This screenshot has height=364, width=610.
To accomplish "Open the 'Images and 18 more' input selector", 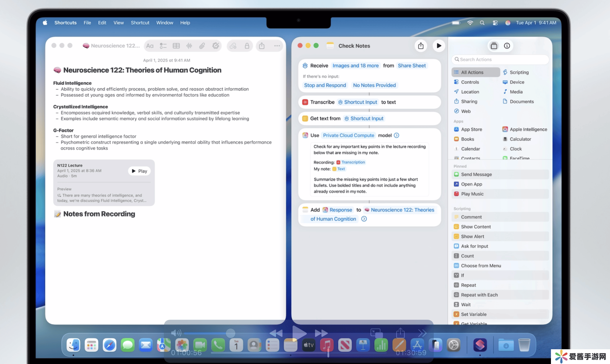I will coord(355,65).
